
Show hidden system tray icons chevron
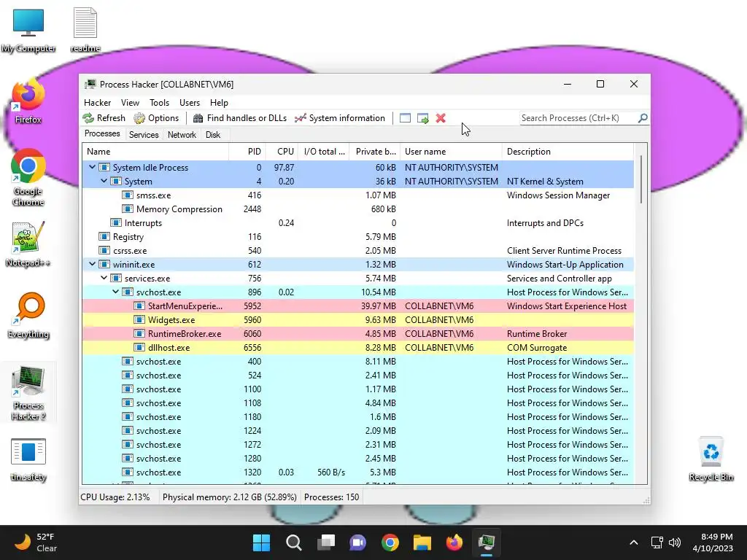[x=634, y=542]
